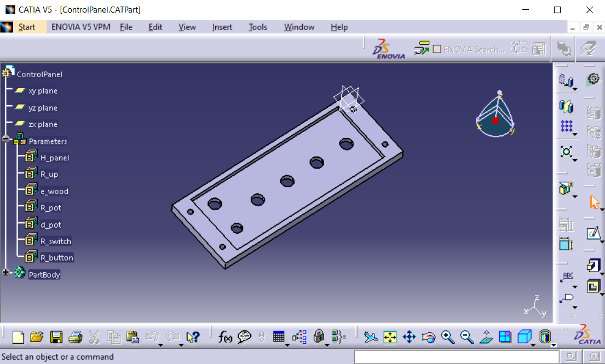Expand the PartBody tree node
The image size is (605, 364).
point(5,271)
